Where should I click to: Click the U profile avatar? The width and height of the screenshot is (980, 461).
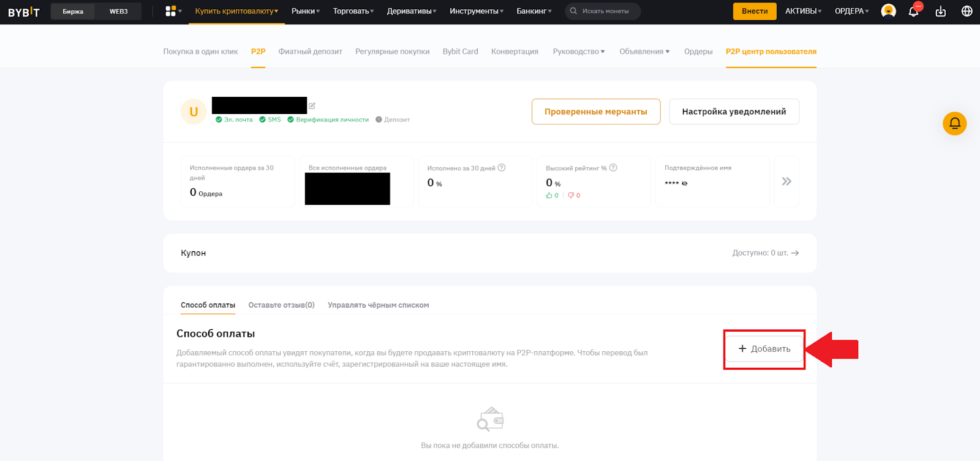(x=194, y=112)
